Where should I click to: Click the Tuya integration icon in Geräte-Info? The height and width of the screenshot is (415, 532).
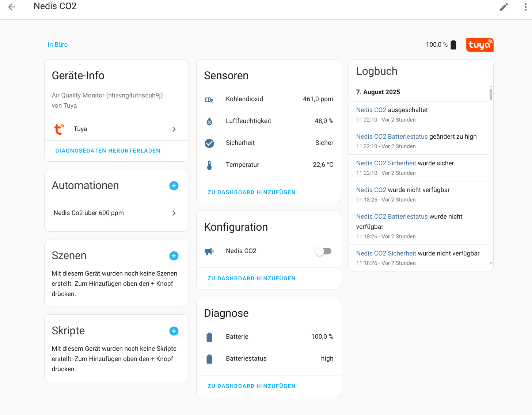coord(59,129)
